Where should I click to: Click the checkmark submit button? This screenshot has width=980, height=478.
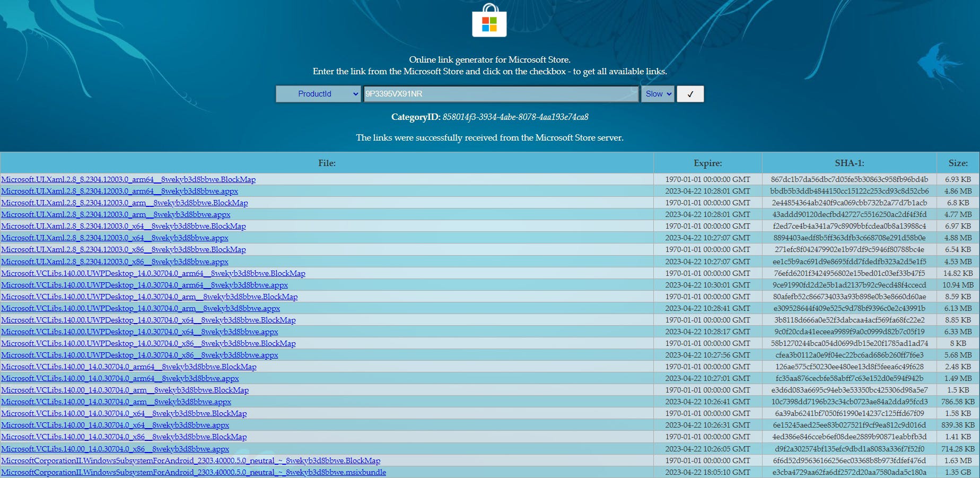(x=690, y=94)
